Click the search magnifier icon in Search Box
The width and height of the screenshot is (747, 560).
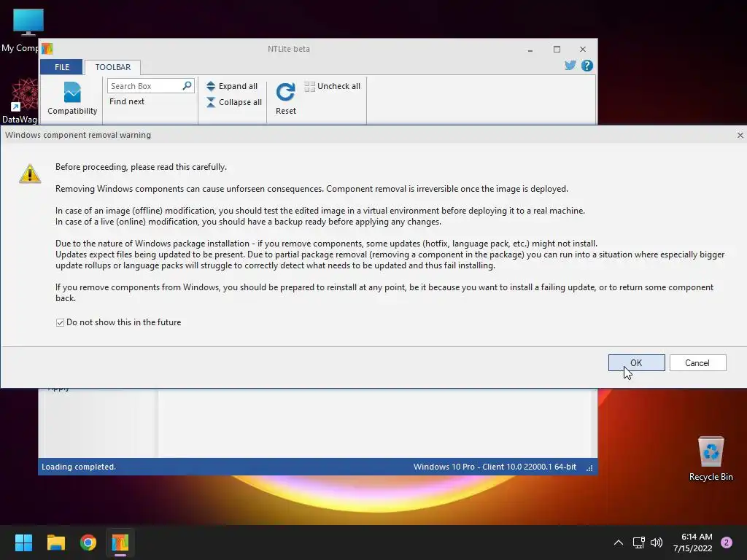(187, 86)
